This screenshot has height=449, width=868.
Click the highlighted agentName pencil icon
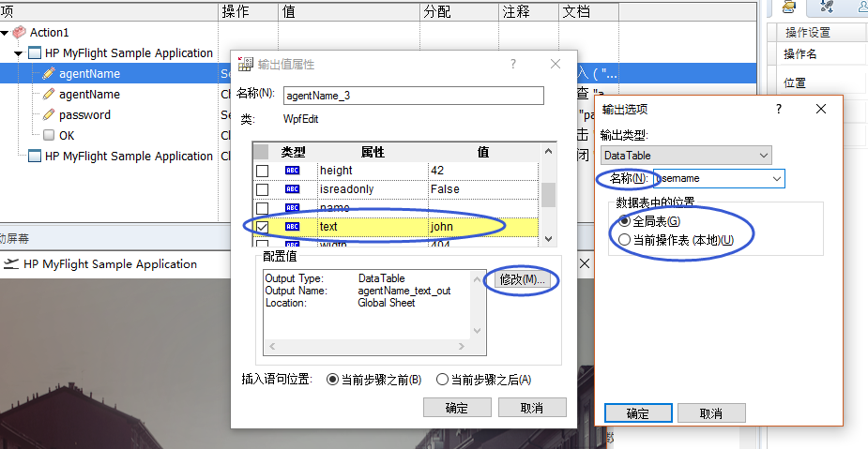(x=49, y=73)
